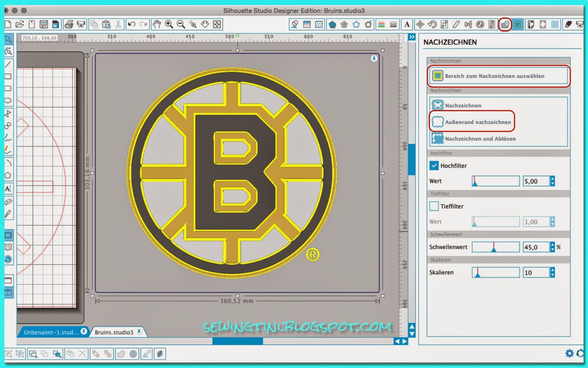The height and width of the screenshot is (368, 588).
Task: Open the Rotate panel icon
Action: [432, 24]
